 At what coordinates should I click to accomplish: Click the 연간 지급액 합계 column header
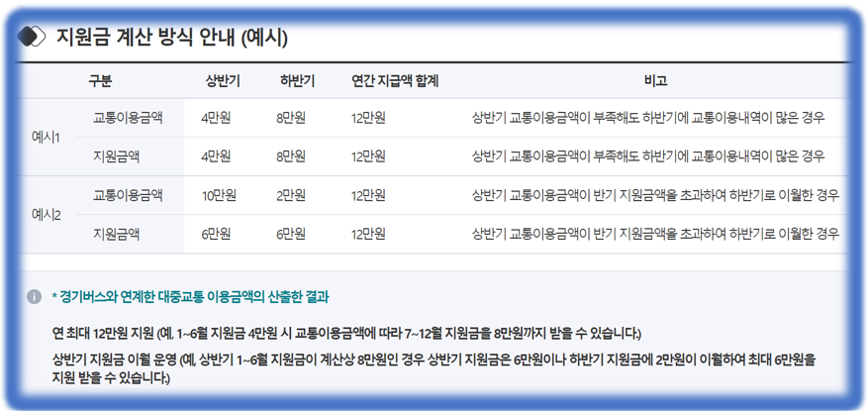click(x=395, y=81)
